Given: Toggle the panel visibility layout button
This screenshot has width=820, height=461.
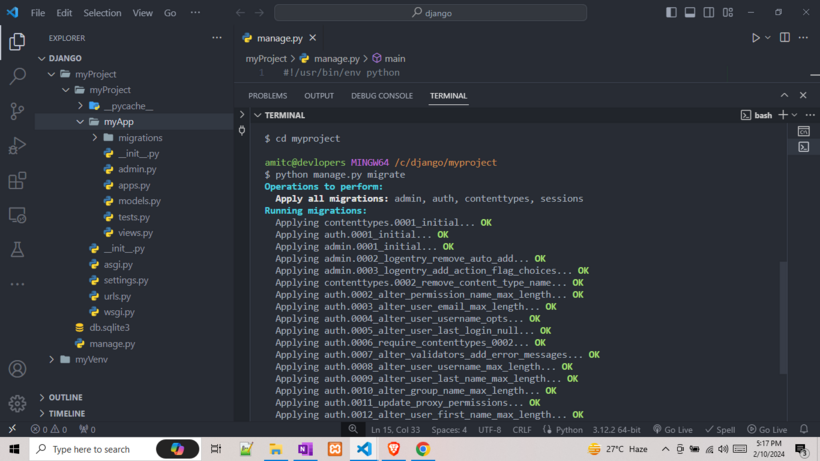Looking at the screenshot, I should pyautogui.click(x=690, y=13).
